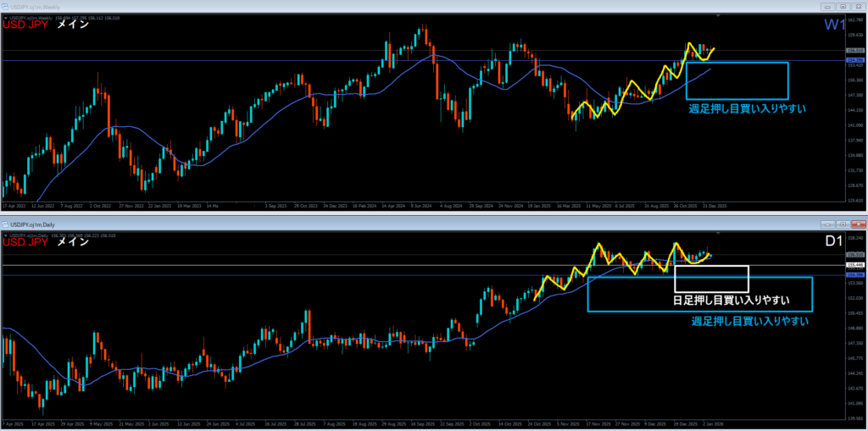868x431 pixels.
Task: Click the Daily chart window's title bar icon
Action: pyautogui.click(x=4, y=224)
